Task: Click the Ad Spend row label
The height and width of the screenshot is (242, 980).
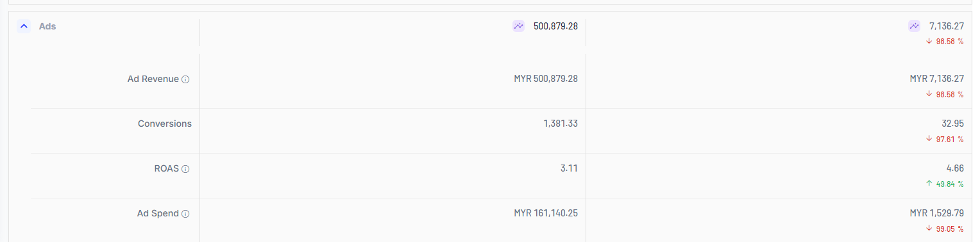Action: point(158,213)
